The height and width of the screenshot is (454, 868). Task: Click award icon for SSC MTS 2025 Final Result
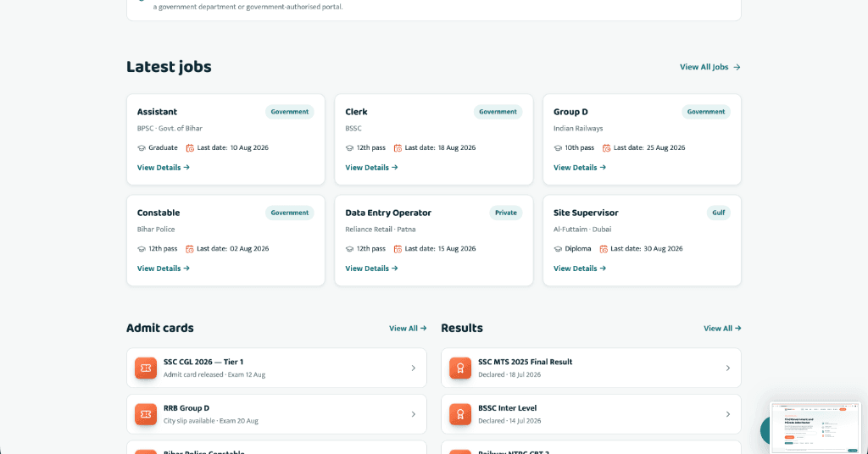[x=460, y=368]
